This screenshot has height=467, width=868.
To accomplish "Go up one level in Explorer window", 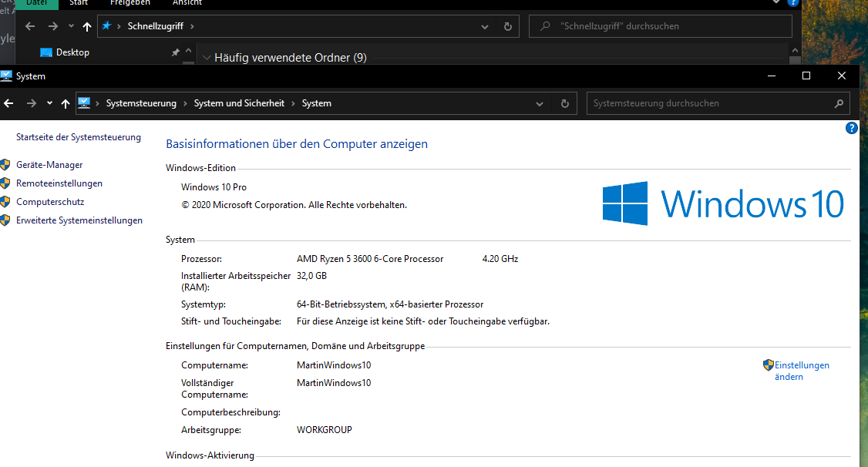I will [87, 26].
